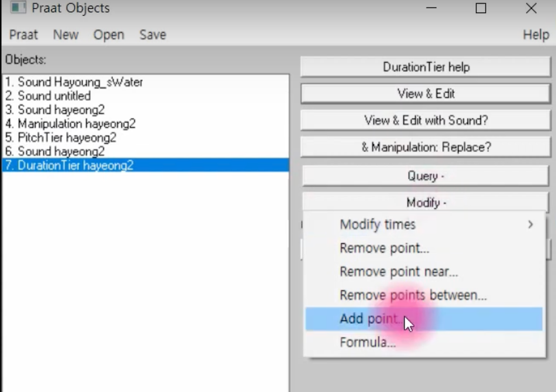Close the Praat Objects window
This screenshot has width=556, height=392.
(x=531, y=8)
